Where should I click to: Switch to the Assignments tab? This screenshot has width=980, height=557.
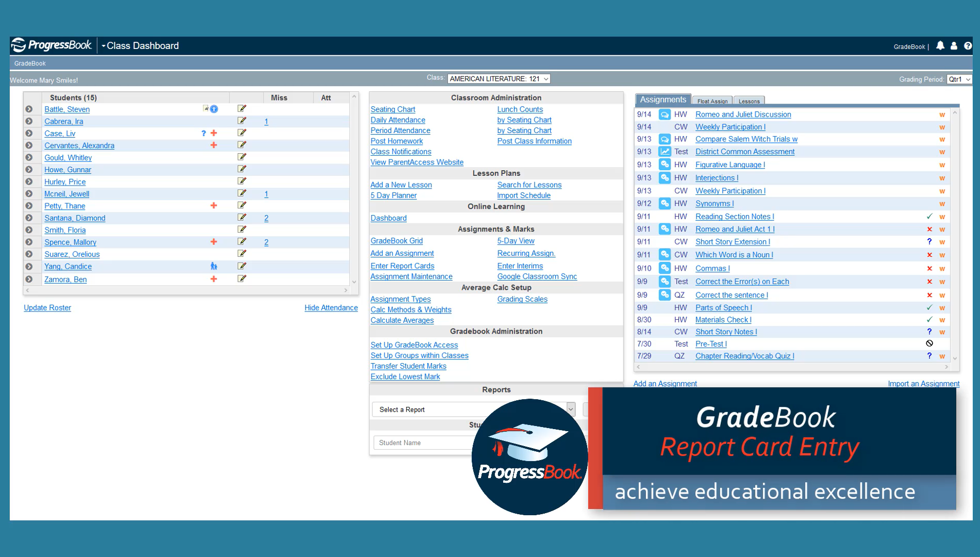(x=663, y=100)
